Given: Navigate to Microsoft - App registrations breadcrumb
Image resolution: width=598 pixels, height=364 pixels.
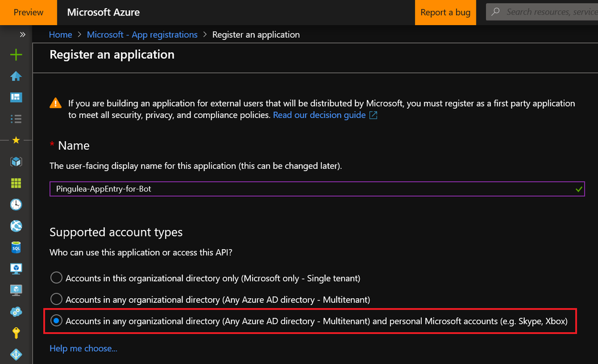Looking at the screenshot, I should click(x=142, y=35).
